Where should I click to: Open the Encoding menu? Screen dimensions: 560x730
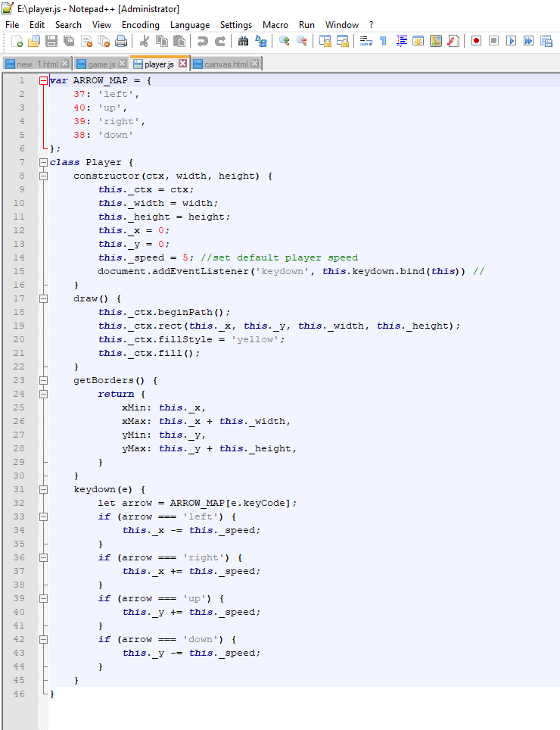[x=140, y=25]
